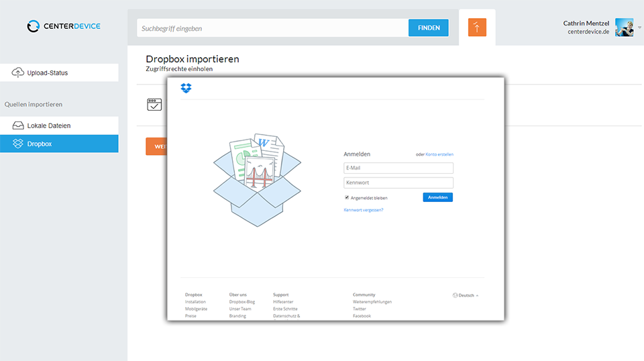Click the E-Mail input field
This screenshot has width=644, height=361.
coord(398,168)
